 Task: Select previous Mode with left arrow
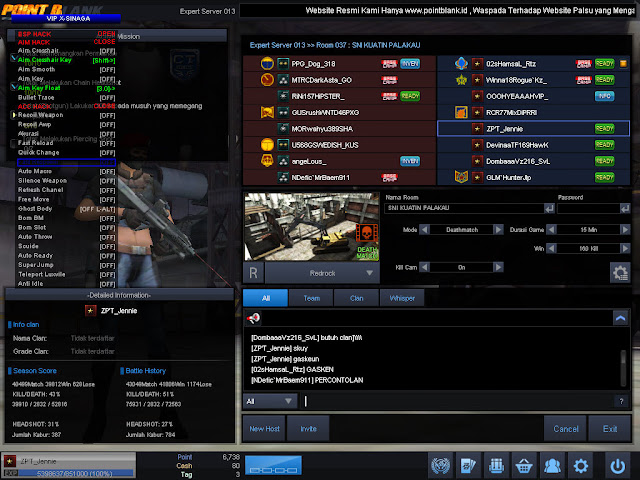pyautogui.click(x=424, y=229)
